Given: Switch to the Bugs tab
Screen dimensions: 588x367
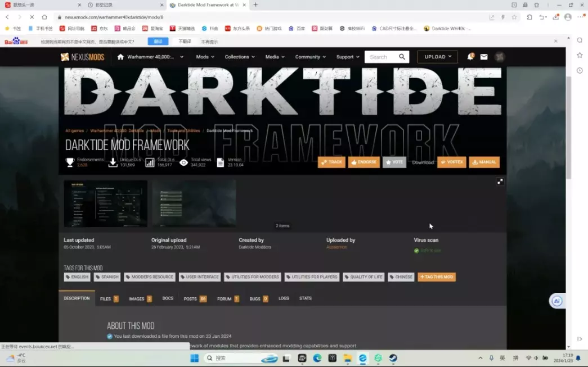Looking at the screenshot, I should pos(258,299).
